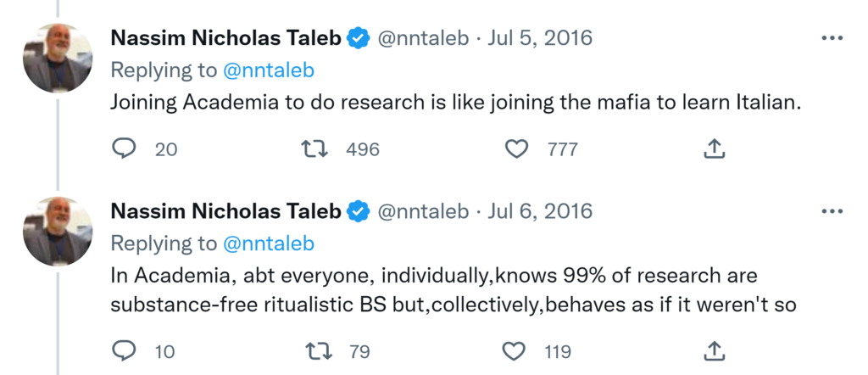Open more options for Jul 5 tweet
This screenshot has height=375, width=868.
pos(832,39)
